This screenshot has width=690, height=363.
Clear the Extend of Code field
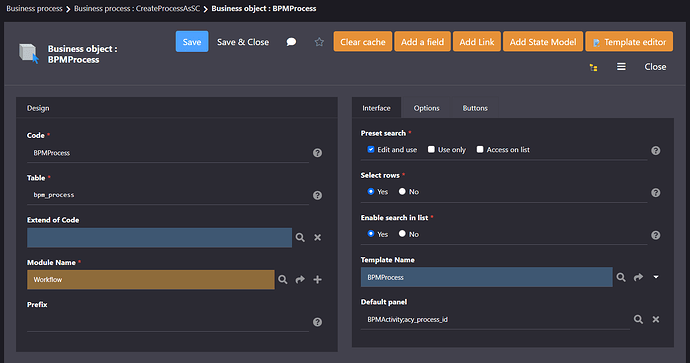[317, 238]
